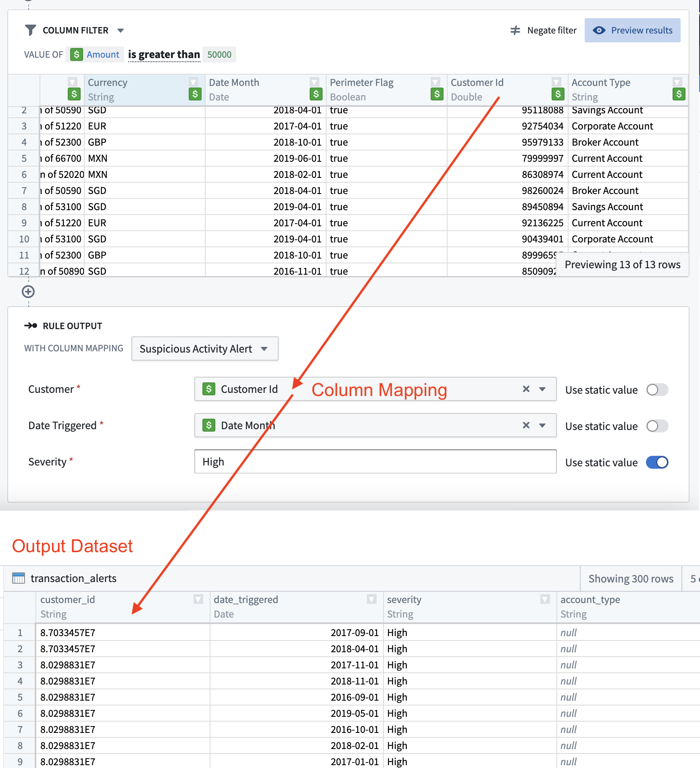This screenshot has width=700, height=768.
Task: Click the Severity input field containing High
Action: click(x=375, y=461)
